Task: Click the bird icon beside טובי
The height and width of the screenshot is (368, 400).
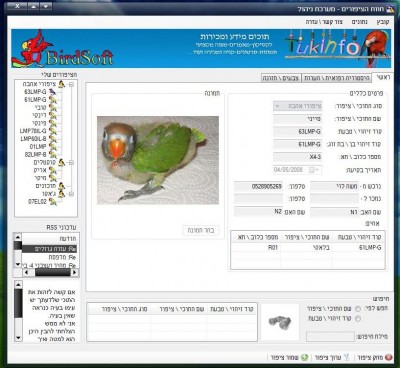Action: 53,108
